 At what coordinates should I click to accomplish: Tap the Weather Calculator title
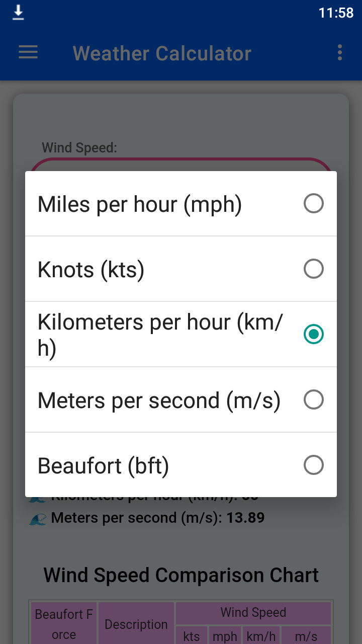coord(162,53)
